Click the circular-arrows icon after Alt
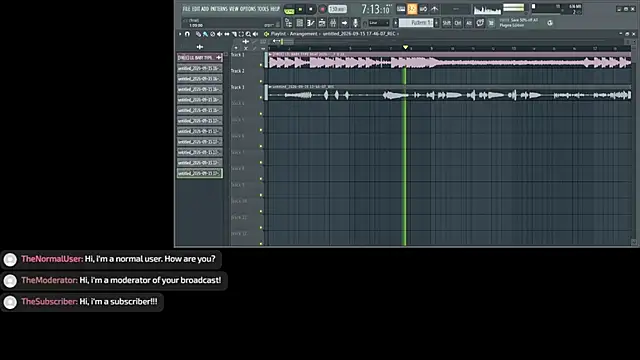Screen dimensions: 640x360 480,23
